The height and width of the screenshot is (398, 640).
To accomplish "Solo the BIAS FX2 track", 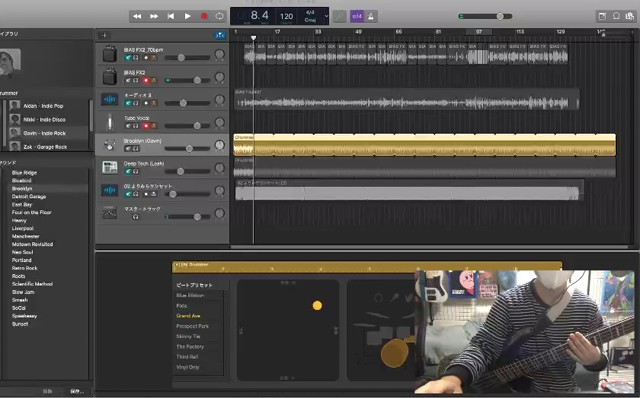I will pyautogui.click(x=136, y=80).
